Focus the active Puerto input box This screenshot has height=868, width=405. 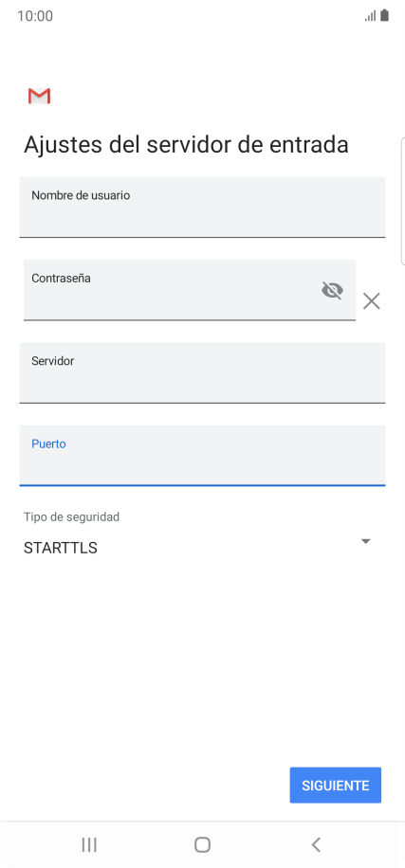(202, 456)
